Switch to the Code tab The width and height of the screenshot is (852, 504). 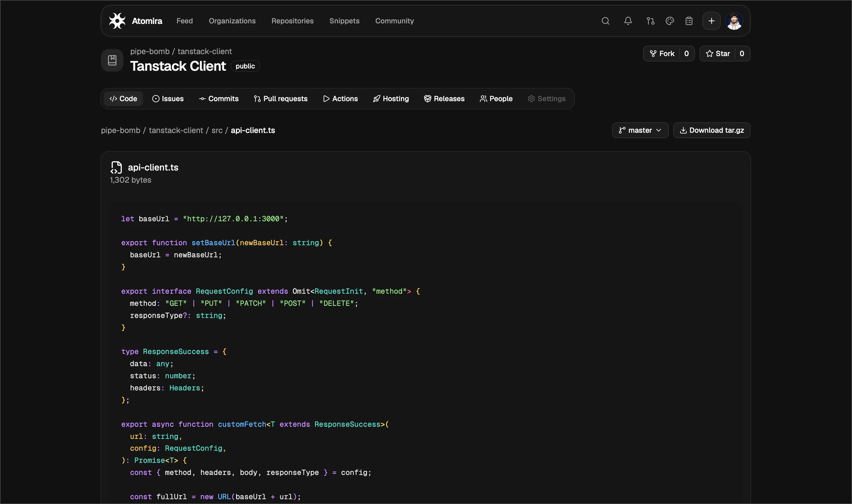click(123, 99)
